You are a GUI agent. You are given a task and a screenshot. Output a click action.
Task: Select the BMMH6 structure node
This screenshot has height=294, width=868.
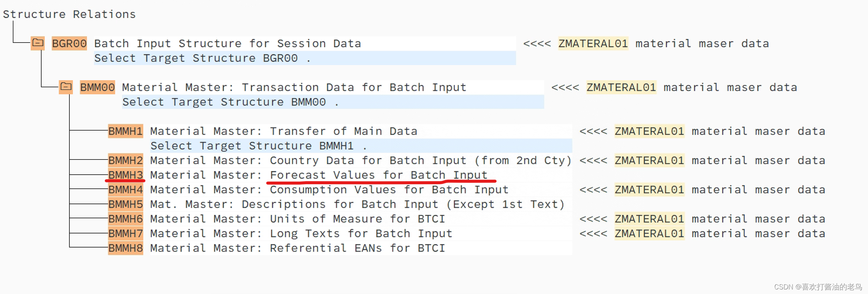[x=125, y=219]
